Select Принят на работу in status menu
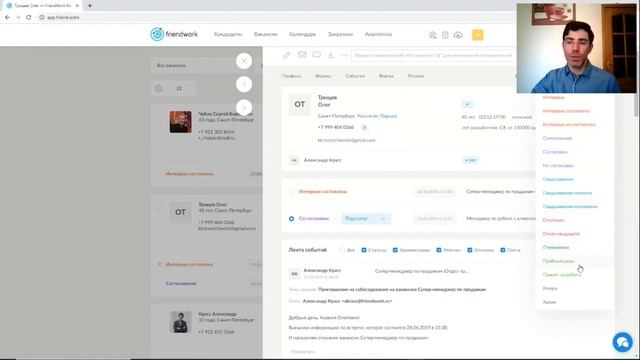This screenshot has width=640, height=360. coord(562,275)
